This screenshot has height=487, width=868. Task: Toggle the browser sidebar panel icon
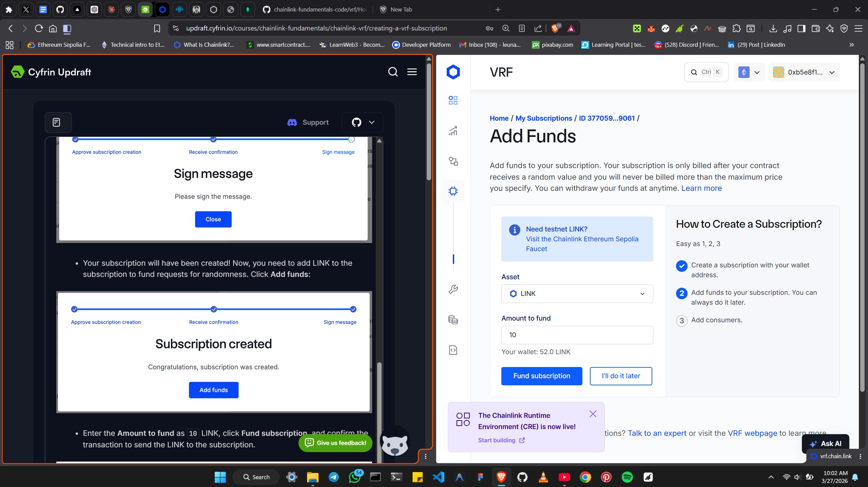tap(801, 28)
